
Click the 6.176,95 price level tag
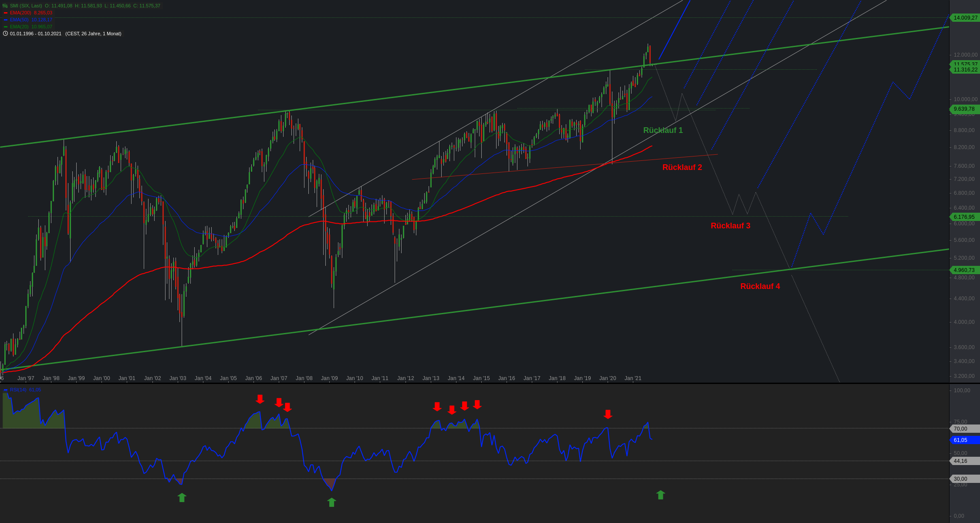pos(964,217)
